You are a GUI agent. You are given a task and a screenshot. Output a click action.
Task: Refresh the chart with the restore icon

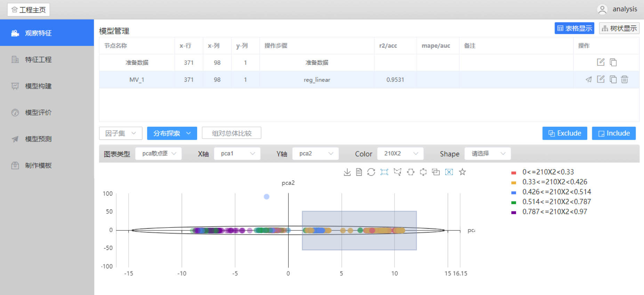click(371, 172)
